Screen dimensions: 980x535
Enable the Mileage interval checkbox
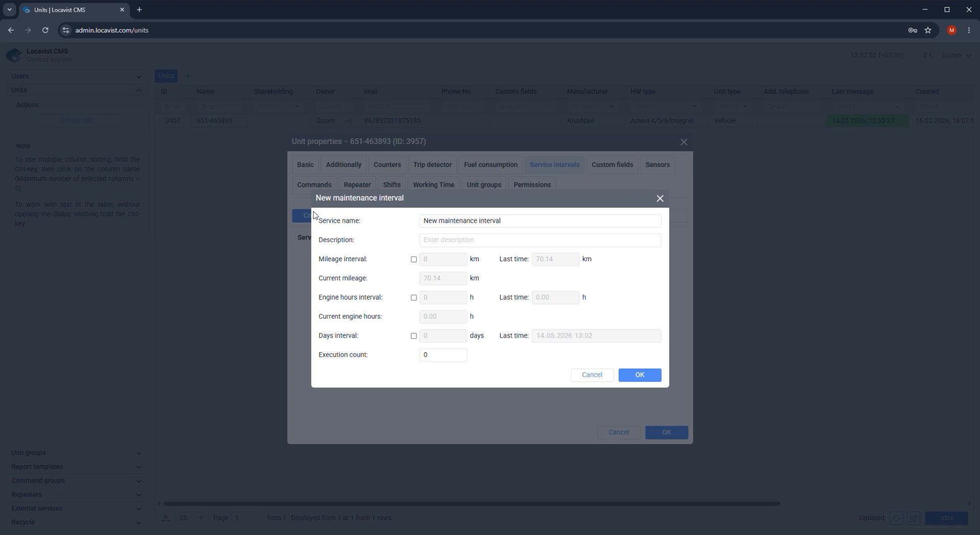coord(413,259)
